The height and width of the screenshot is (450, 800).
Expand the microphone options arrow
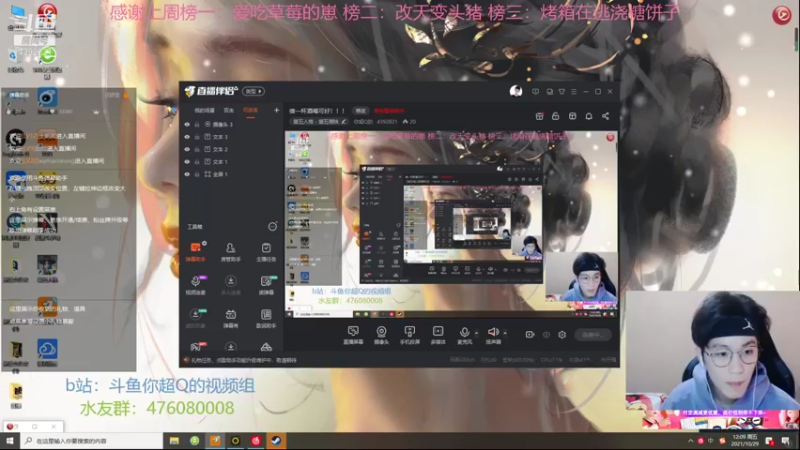[x=477, y=333]
